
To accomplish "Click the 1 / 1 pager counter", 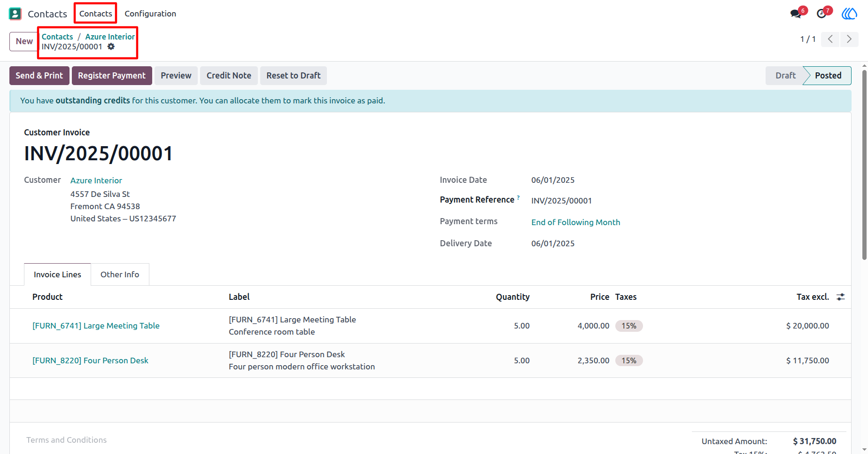I will [808, 39].
